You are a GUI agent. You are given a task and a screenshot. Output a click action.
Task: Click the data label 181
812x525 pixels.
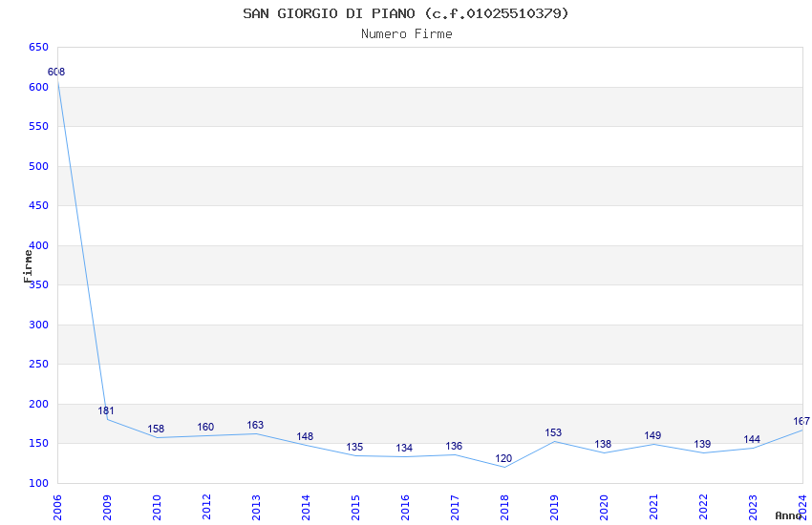coord(106,410)
